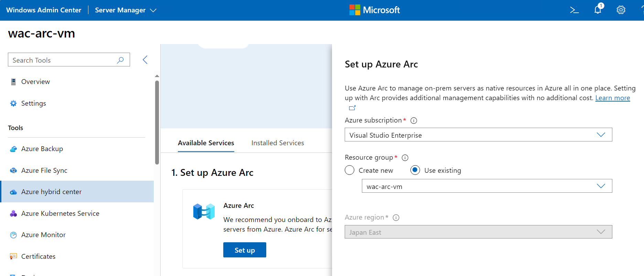Open the notifications bell
Viewport: 644px width, 276px height.
point(598,9)
